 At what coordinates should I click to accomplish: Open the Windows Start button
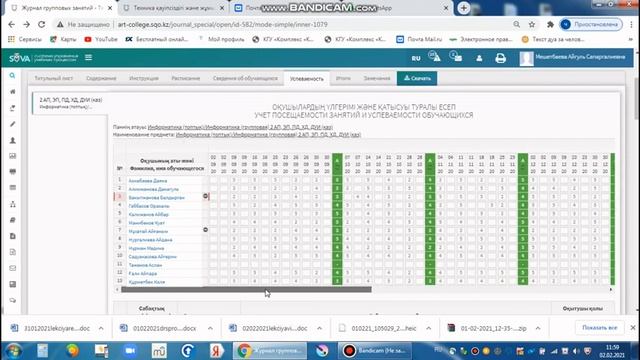click(13, 351)
